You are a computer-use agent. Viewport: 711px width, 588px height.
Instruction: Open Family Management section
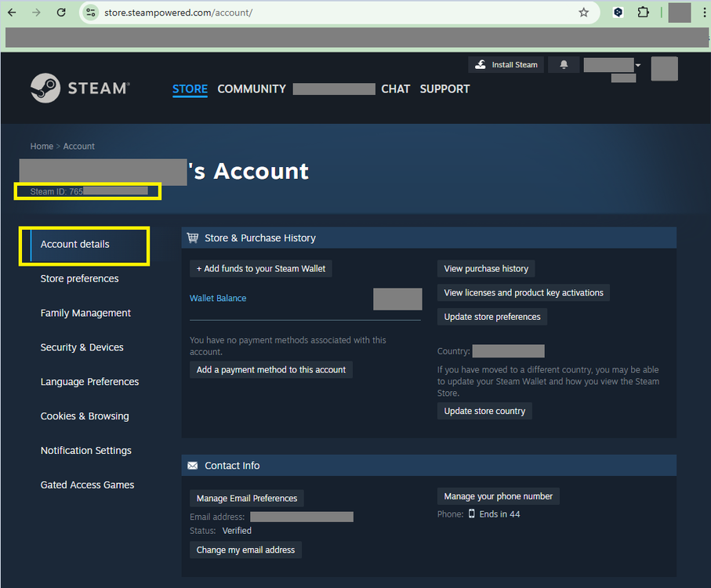coord(85,313)
